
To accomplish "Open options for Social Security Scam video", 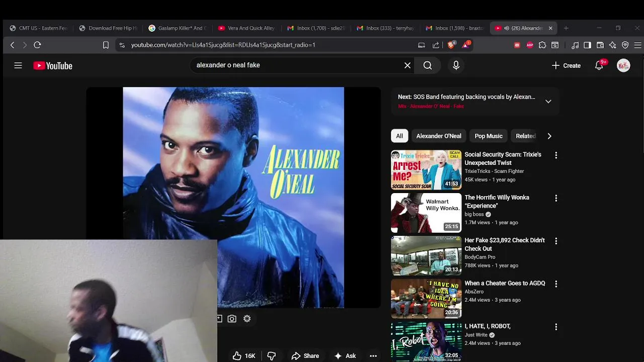I will [556, 155].
